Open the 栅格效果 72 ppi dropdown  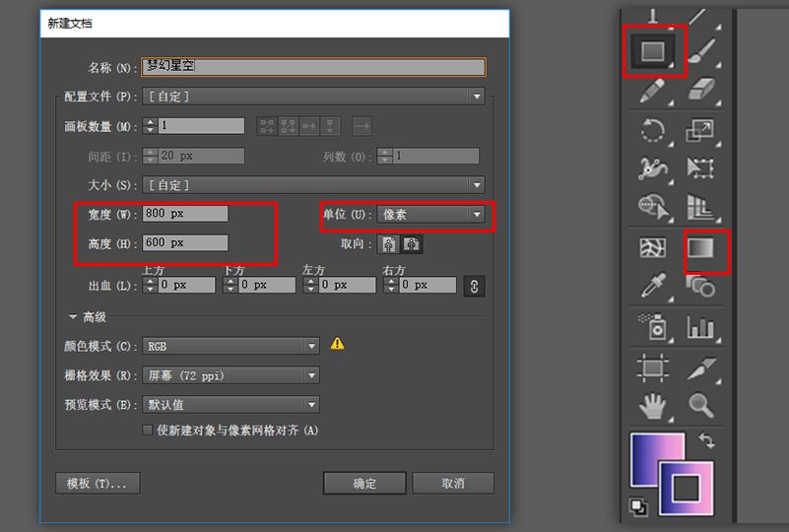pos(230,375)
